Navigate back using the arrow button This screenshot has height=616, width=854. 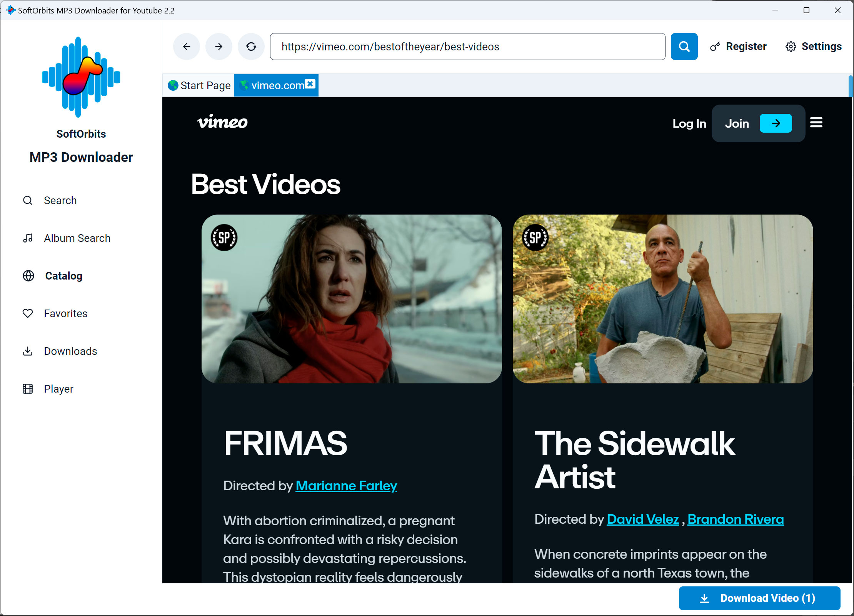pyautogui.click(x=186, y=46)
